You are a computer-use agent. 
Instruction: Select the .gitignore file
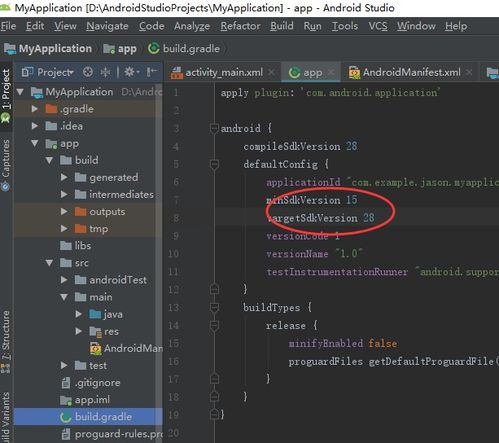[x=91, y=383]
